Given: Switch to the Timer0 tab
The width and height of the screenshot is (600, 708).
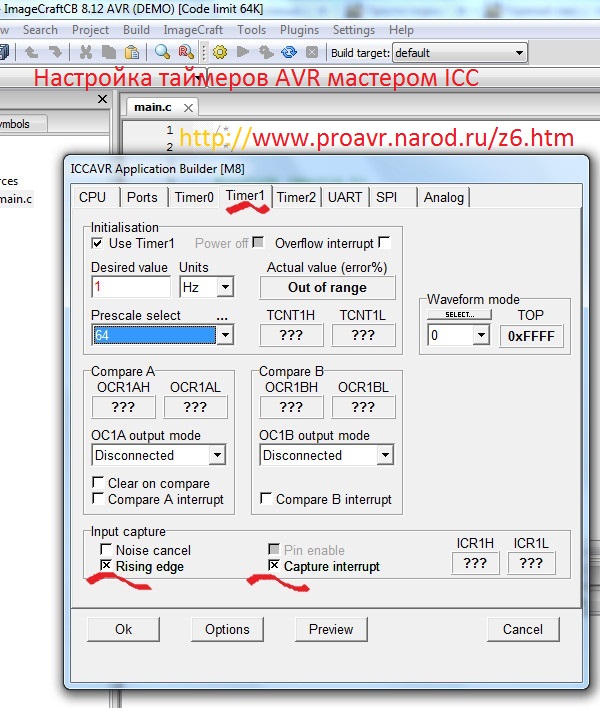Looking at the screenshot, I should (x=194, y=197).
